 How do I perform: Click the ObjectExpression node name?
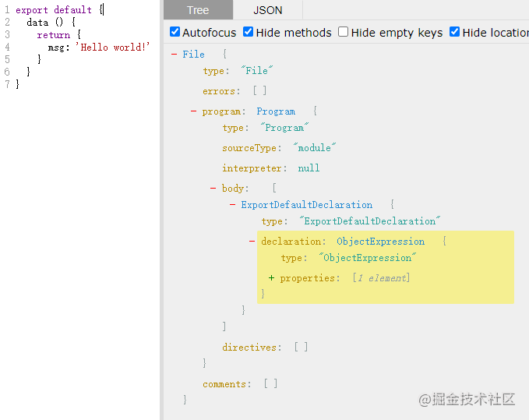(x=380, y=242)
